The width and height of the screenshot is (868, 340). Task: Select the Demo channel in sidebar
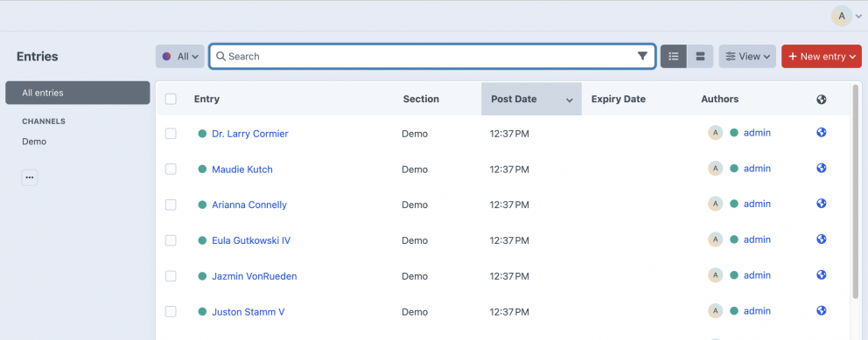34,142
